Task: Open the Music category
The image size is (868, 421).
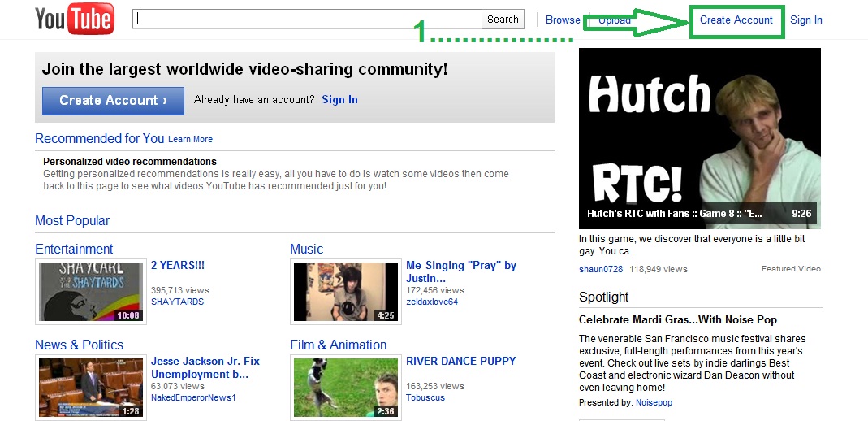Action: [x=307, y=249]
